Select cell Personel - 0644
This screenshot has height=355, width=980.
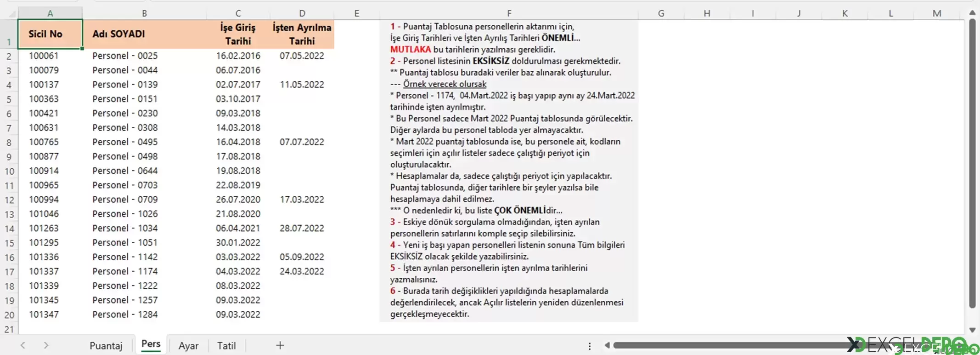point(144,171)
